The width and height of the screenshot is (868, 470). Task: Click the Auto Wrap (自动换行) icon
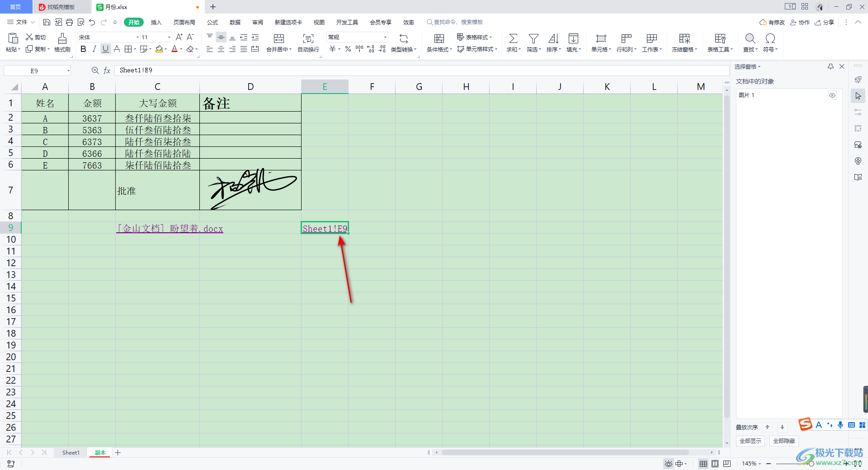[308, 38]
